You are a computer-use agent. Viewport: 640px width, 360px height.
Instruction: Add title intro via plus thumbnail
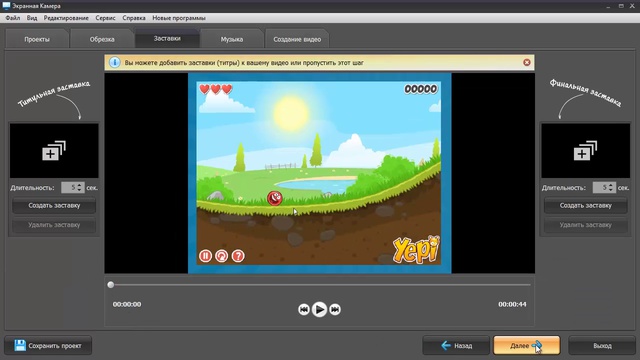(x=54, y=151)
